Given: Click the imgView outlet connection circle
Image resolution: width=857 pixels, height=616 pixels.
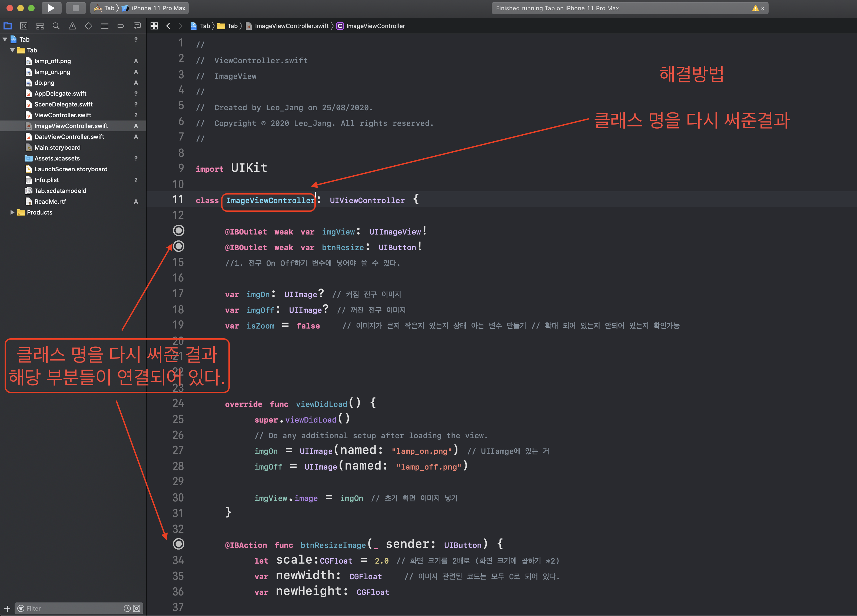Looking at the screenshot, I should click(x=178, y=230).
